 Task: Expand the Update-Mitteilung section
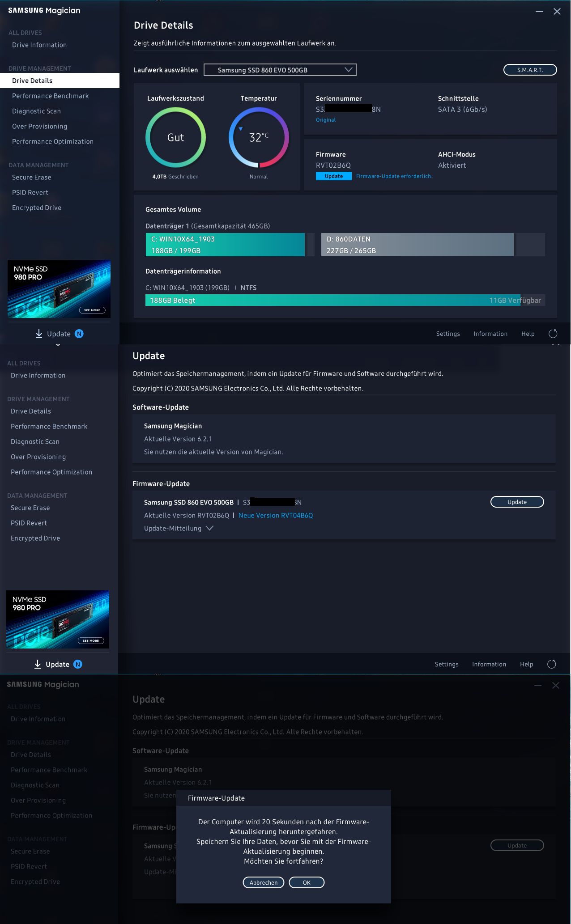coord(179,528)
